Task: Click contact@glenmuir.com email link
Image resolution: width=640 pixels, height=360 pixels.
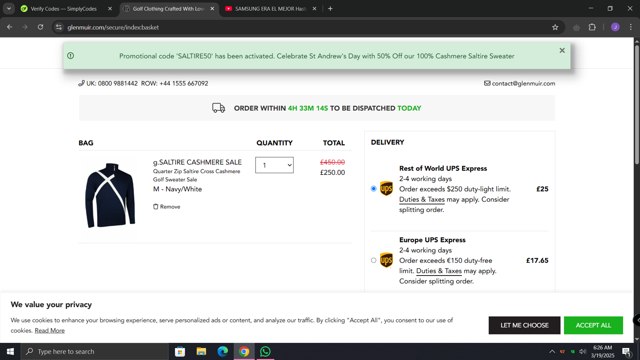Action: point(523,83)
